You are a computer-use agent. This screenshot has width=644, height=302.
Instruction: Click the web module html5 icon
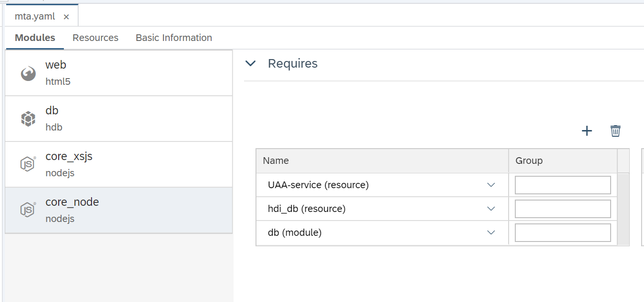28,73
